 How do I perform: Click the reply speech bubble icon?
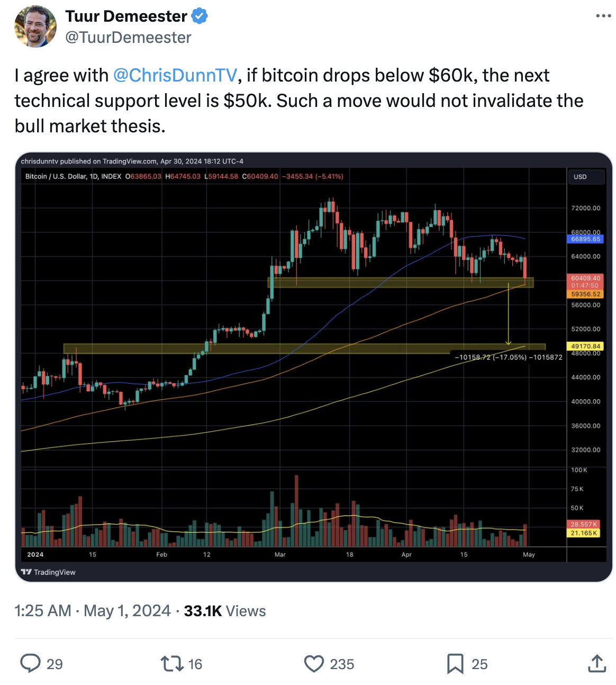(30, 663)
